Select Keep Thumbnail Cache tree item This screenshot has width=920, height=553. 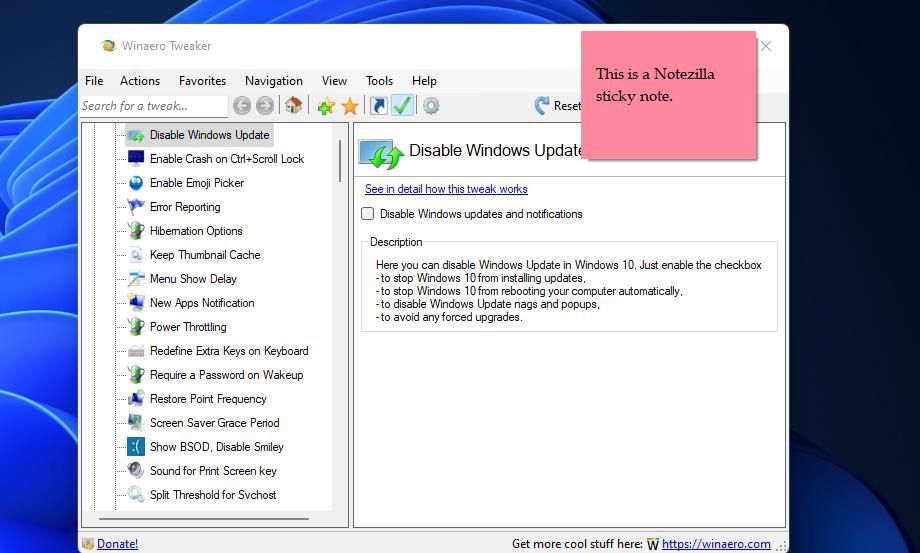click(x=205, y=255)
